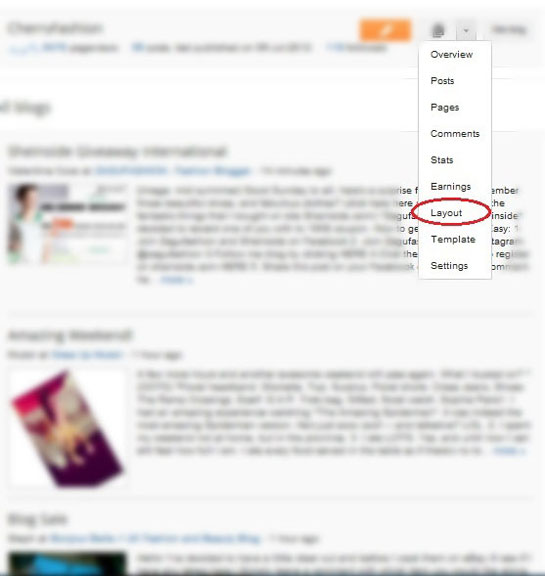Open the pink and purple post thumbnail
Screen dimensions: 545x576
(x=68, y=428)
